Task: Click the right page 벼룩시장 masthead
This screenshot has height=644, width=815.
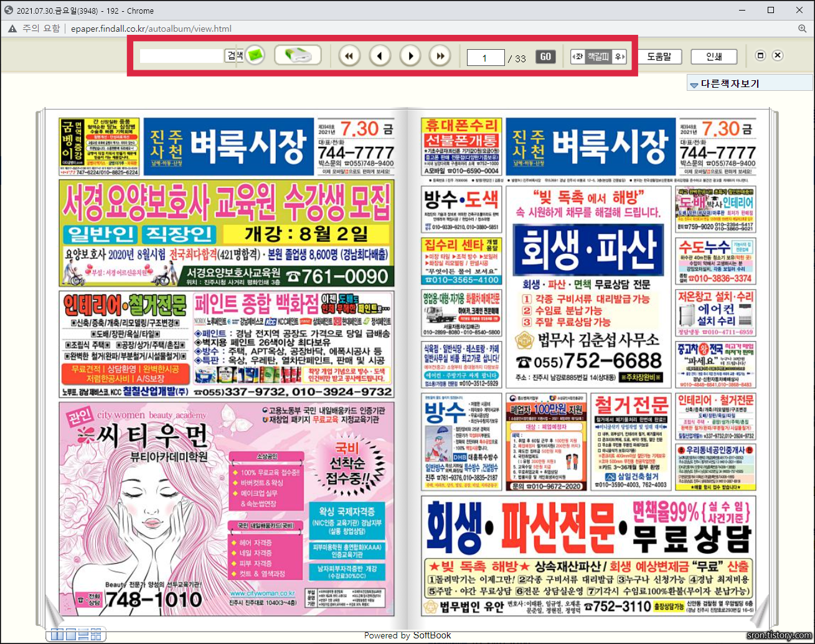Action: click(x=590, y=147)
